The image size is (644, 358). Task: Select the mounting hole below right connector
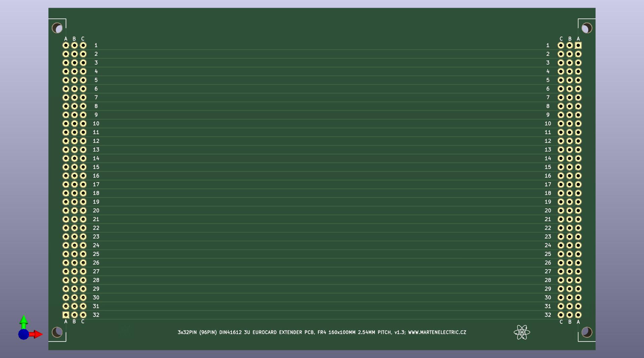click(587, 332)
